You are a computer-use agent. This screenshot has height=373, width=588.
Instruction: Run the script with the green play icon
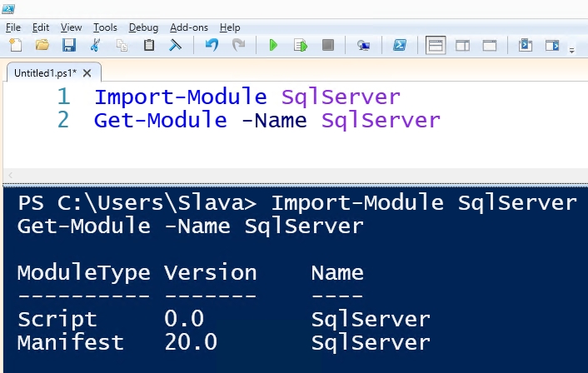pyautogui.click(x=273, y=45)
